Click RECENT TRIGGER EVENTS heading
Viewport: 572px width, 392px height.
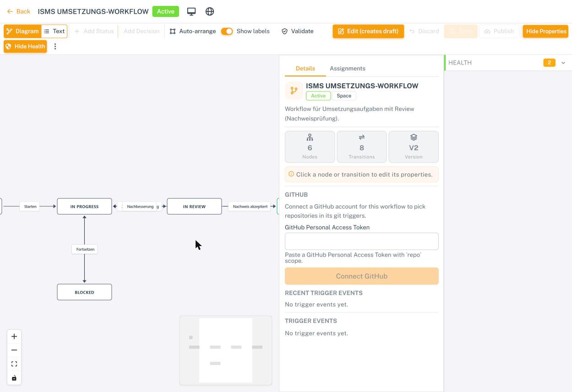324,293
